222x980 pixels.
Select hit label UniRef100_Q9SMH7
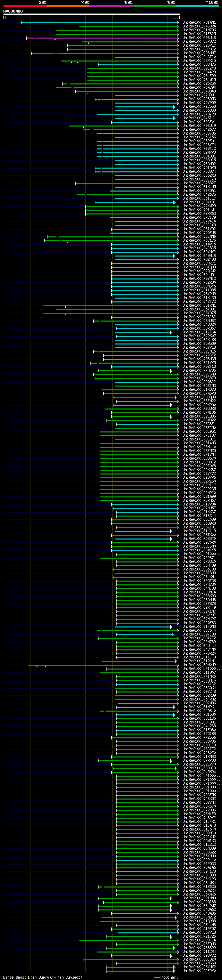pos(199,53)
